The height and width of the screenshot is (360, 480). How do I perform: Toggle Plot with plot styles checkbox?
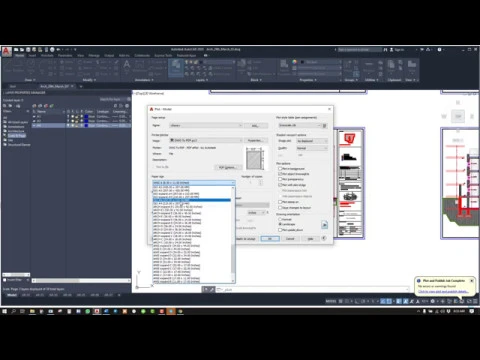[x=280, y=185]
